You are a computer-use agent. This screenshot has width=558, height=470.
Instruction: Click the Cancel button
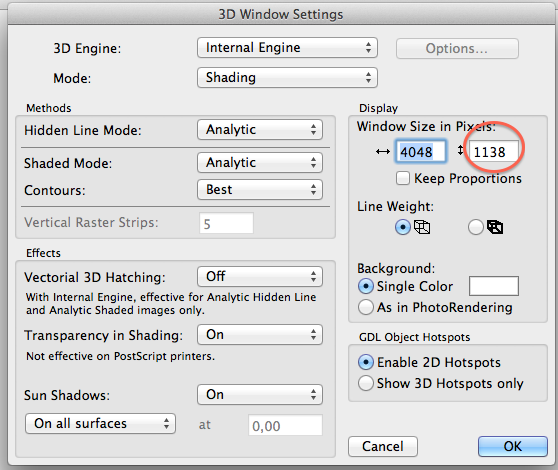[x=383, y=446]
